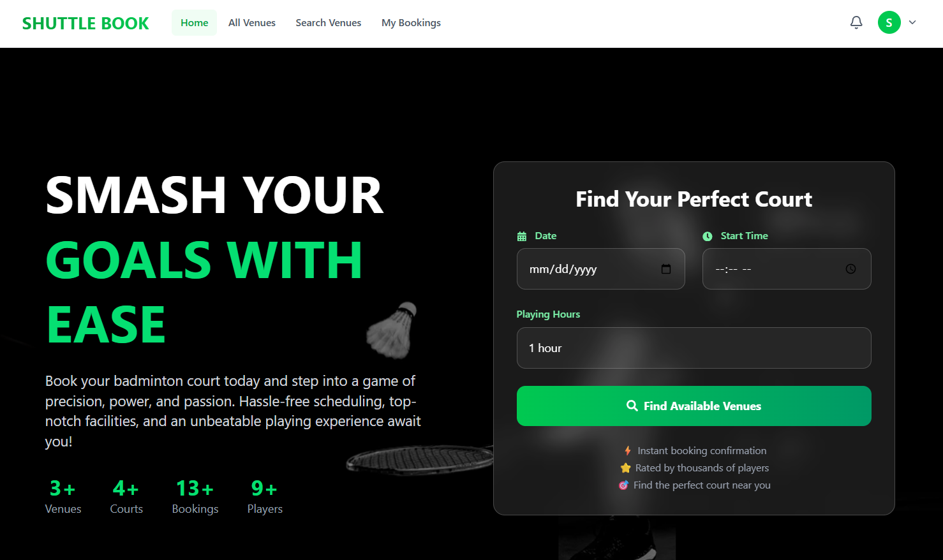The image size is (943, 560).
Task: Click the star icon beside Rated by players
Action: tap(625, 468)
